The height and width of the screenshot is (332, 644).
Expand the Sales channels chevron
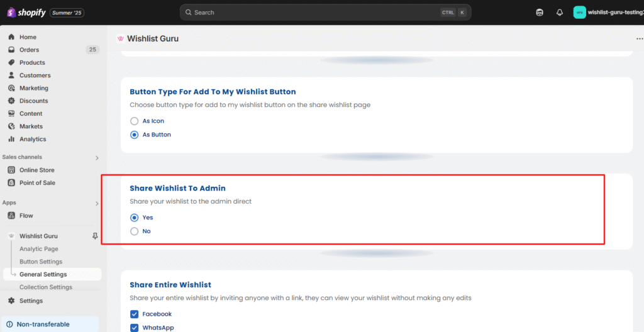coord(97,158)
